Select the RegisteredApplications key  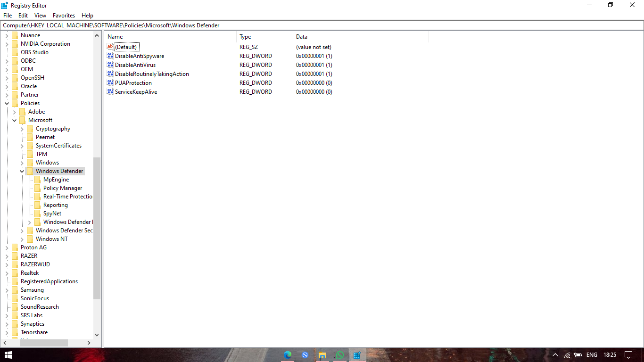point(49,281)
